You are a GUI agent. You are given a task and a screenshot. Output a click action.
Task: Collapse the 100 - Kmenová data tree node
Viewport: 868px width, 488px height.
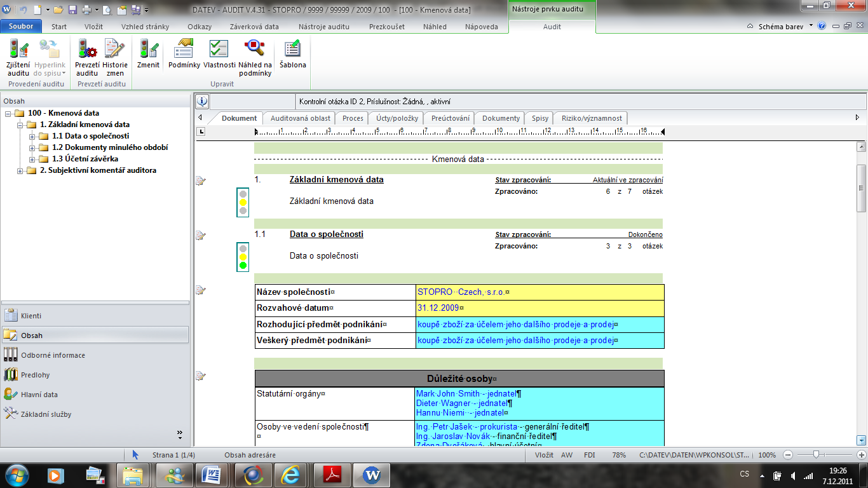(x=8, y=114)
